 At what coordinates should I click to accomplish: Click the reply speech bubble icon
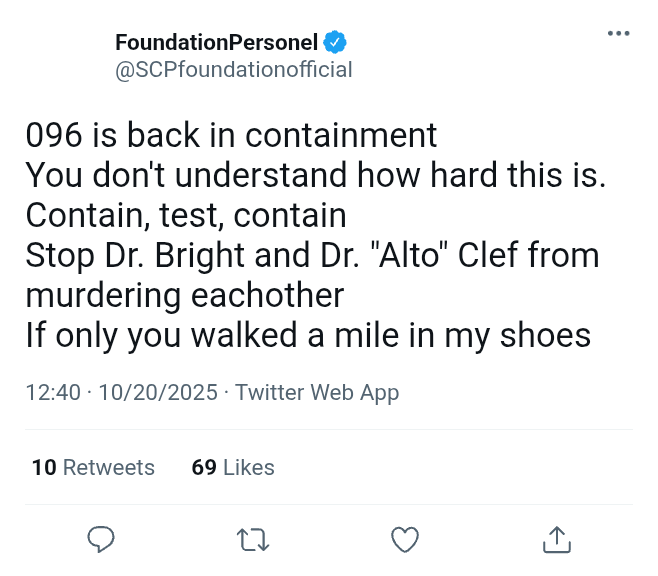[x=101, y=540]
